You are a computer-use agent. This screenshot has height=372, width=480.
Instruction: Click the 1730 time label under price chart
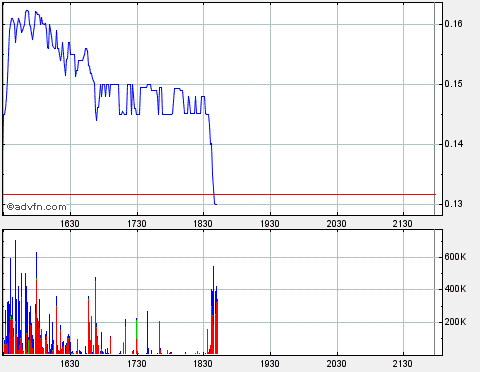(x=137, y=224)
